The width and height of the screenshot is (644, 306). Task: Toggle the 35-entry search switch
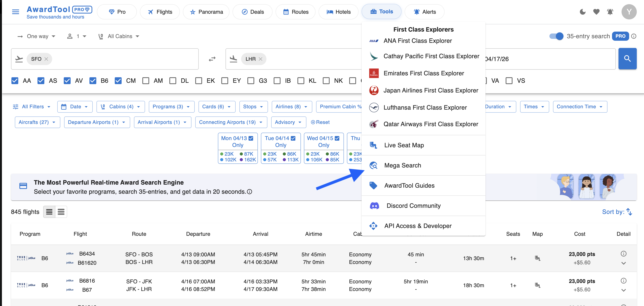[x=556, y=36]
